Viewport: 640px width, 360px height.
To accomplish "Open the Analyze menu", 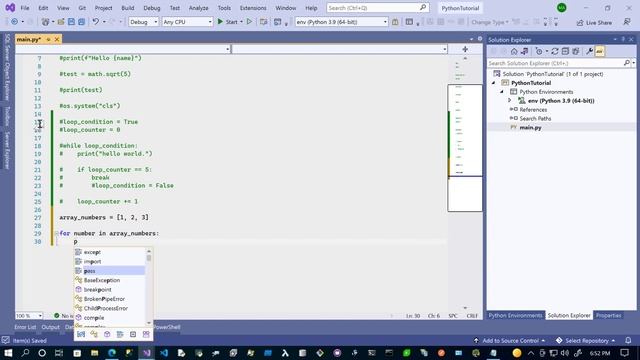I will coord(198,8).
